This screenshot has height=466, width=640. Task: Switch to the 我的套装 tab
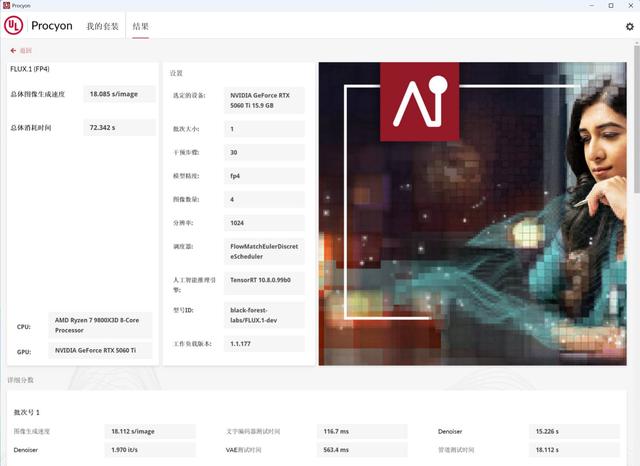[102, 26]
